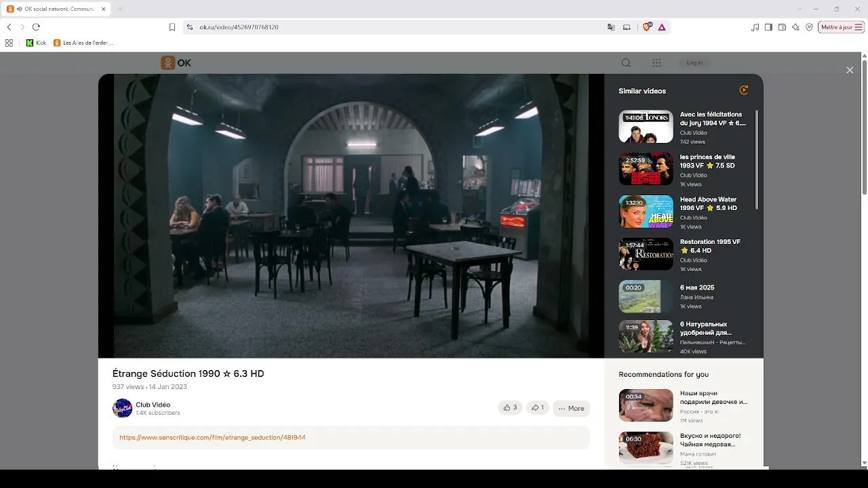Click the video title Étrange Séduction 1990

click(189, 373)
